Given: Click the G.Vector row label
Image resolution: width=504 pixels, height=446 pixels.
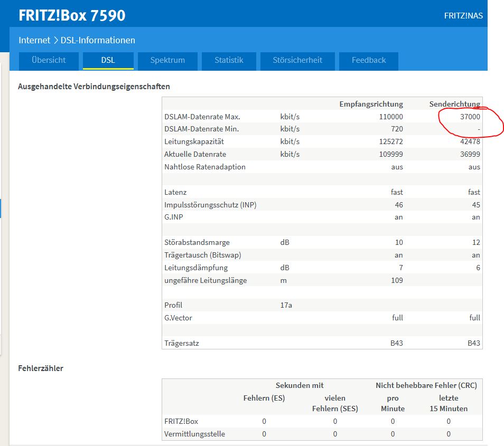Looking at the screenshot, I should point(178,318).
